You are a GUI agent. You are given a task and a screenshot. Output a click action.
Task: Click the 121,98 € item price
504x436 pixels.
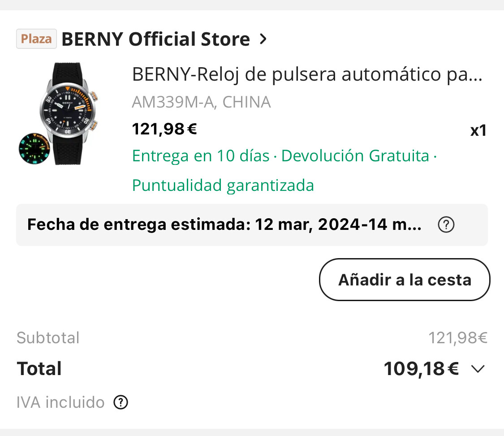pos(164,130)
